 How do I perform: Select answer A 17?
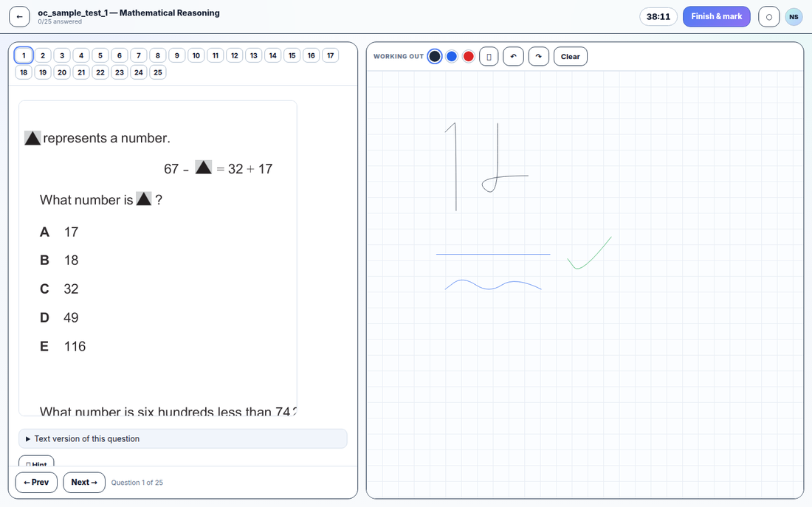(59, 232)
